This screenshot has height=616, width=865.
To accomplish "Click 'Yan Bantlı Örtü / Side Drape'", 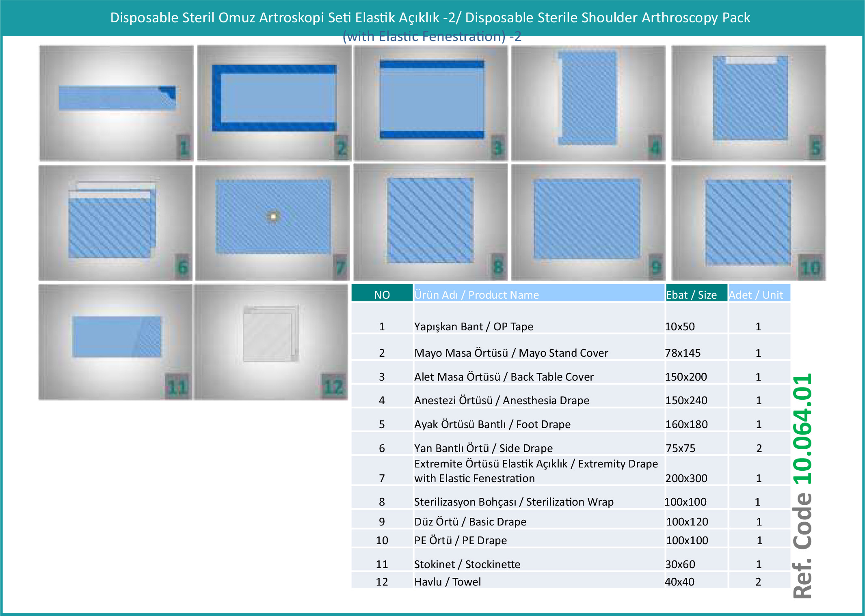I will (x=483, y=448).
